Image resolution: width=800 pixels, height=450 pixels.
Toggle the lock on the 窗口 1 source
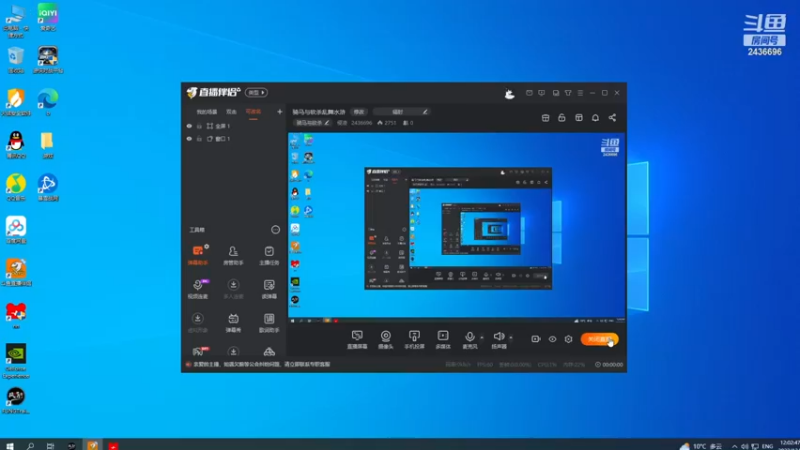coord(199,139)
